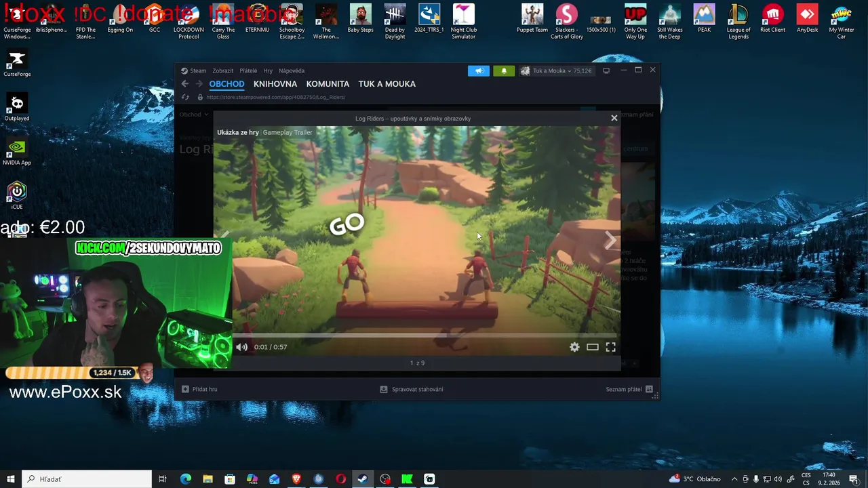Image resolution: width=868 pixels, height=488 pixels.
Task: Switch to the KNIHOVNA tab
Action: click(x=275, y=84)
